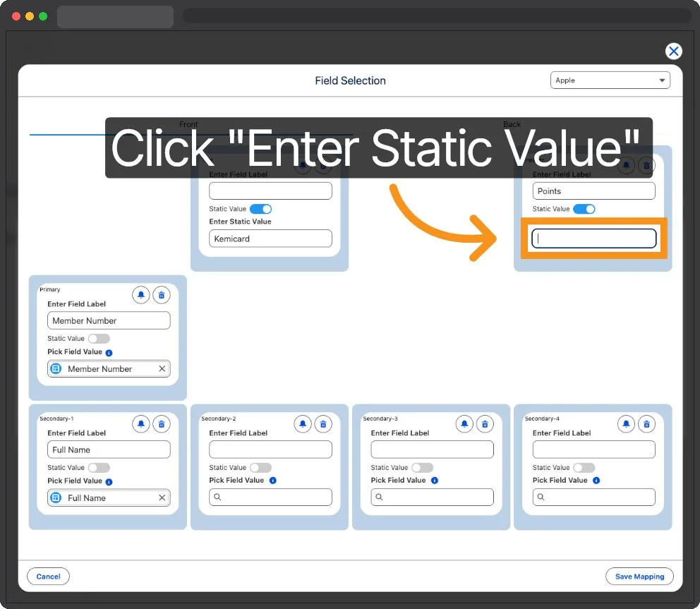Click trash icon on Secondary-1 card
This screenshot has width=700, height=609.
click(162, 424)
